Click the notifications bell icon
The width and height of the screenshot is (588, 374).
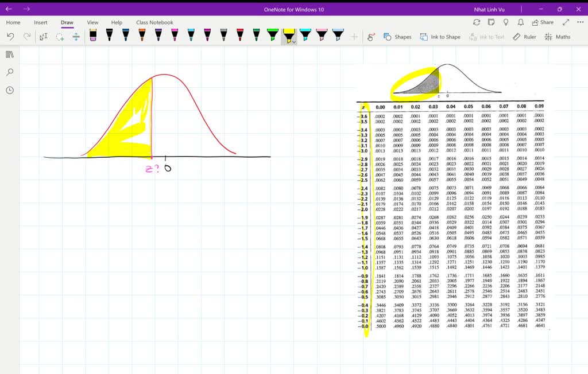(519, 22)
